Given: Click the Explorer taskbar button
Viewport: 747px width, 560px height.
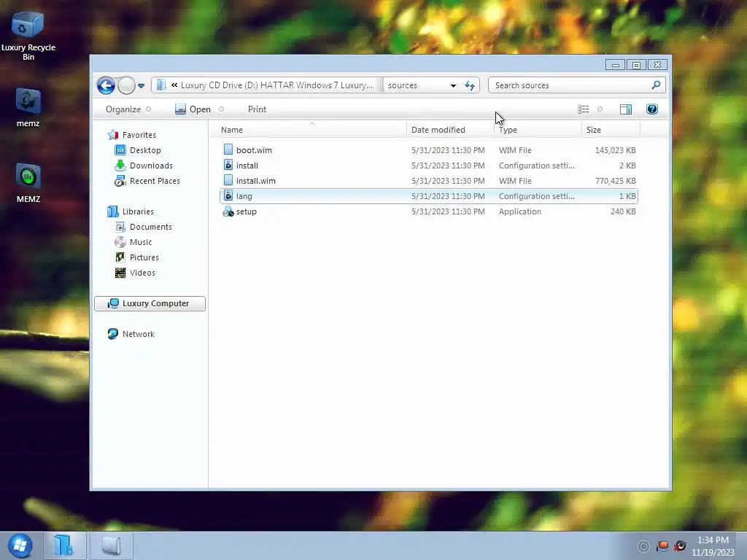Looking at the screenshot, I should click(x=64, y=545).
